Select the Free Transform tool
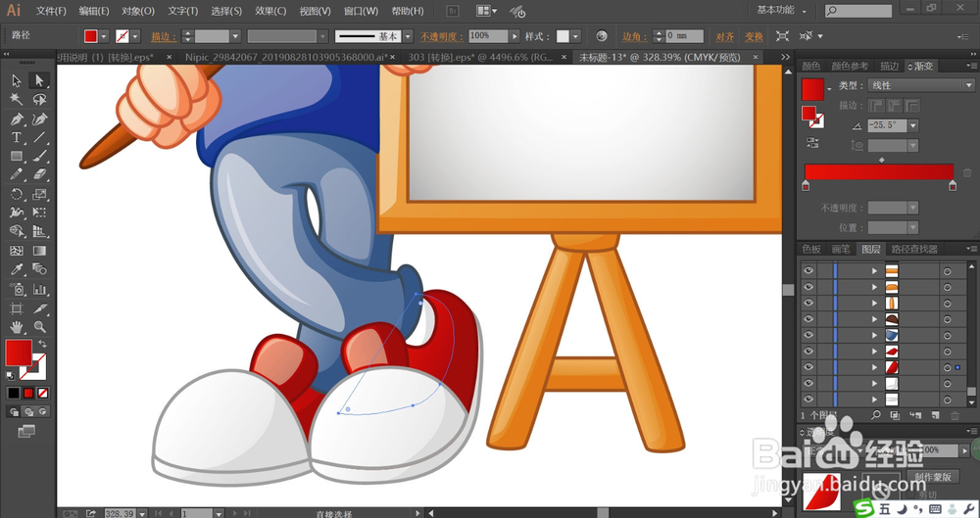 pos(39,213)
